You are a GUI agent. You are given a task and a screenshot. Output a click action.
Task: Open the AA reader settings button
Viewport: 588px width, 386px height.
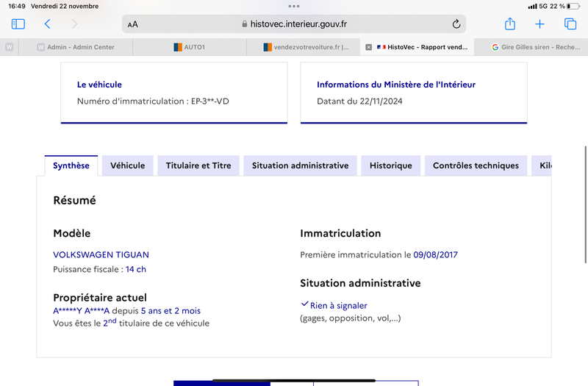133,24
